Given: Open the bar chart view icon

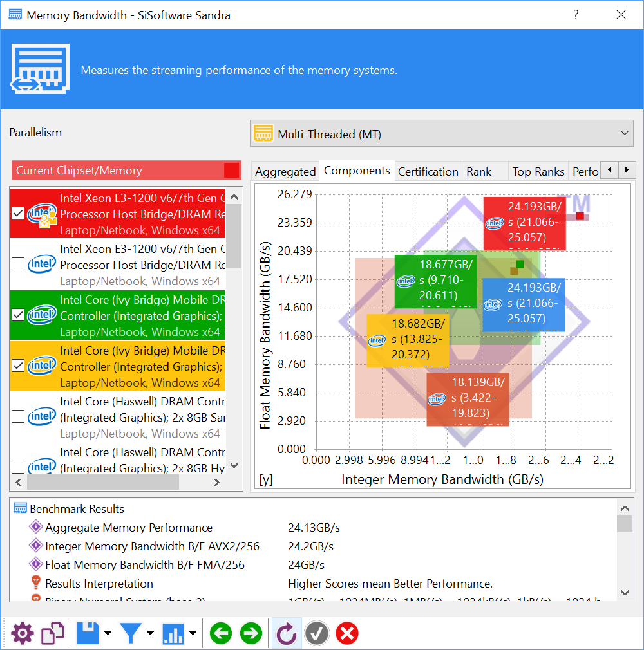Looking at the screenshot, I should click(x=173, y=633).
